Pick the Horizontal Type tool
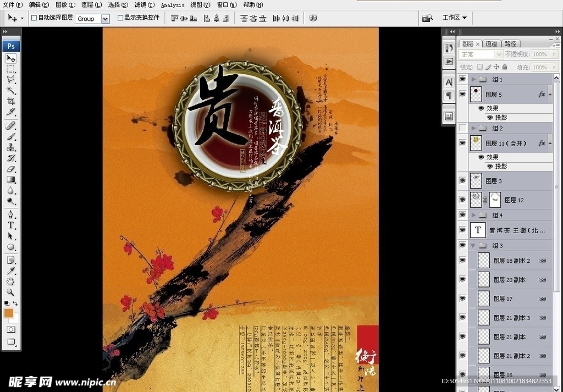This screenshot has height=392, width=563. [x=10, y=225]
